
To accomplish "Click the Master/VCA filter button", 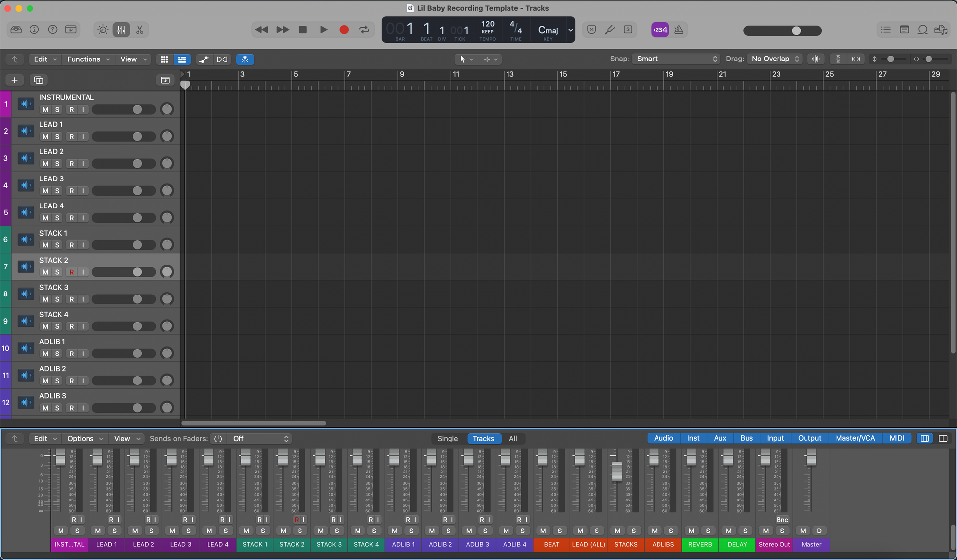I will tap(855, 438).
